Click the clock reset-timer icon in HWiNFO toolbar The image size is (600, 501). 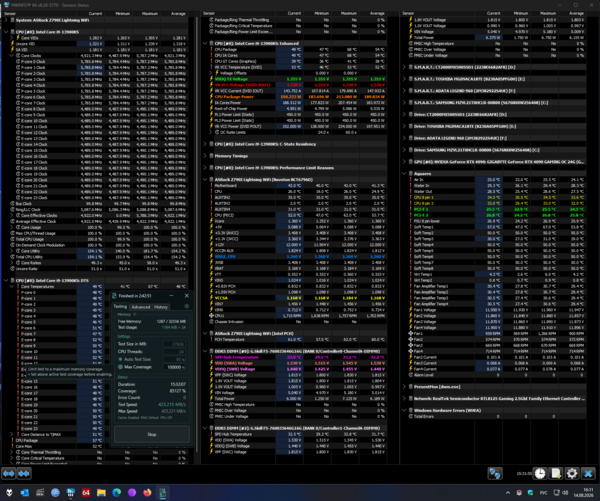coord(540,473)
